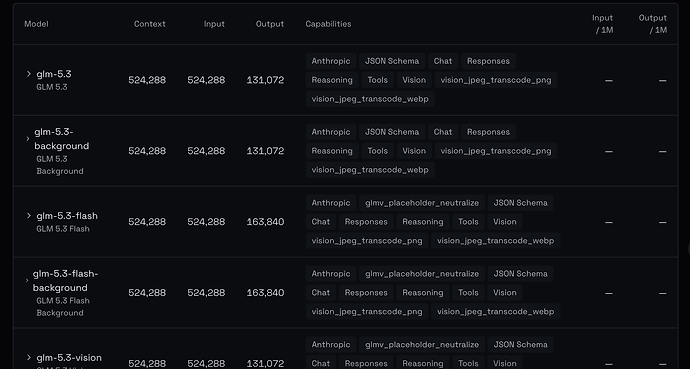This screenshot has width=690, height=369.
Task: Click JSON Schema tag in glm-5.3-vision row
Action: [x=521, y=344]
